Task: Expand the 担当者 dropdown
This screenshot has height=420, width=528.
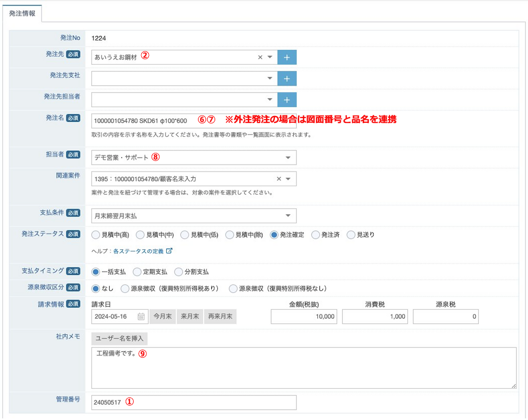Action: click(288, 157)
